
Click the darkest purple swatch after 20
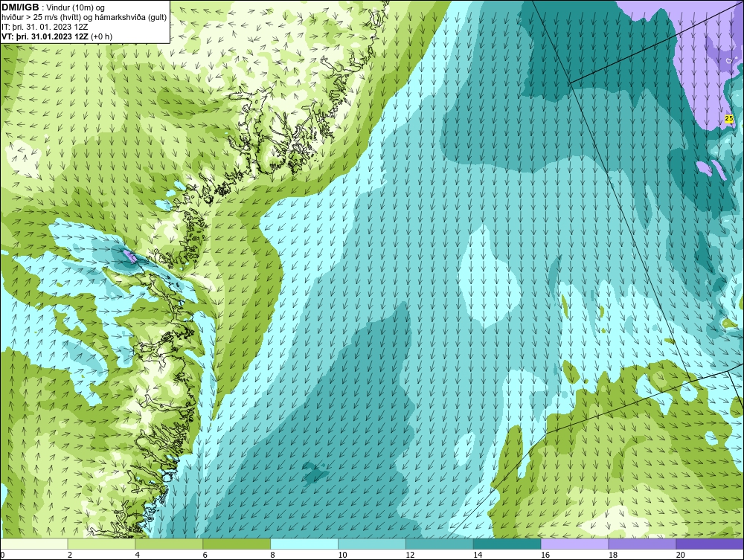pyautogui.click(x=710, y=544)
